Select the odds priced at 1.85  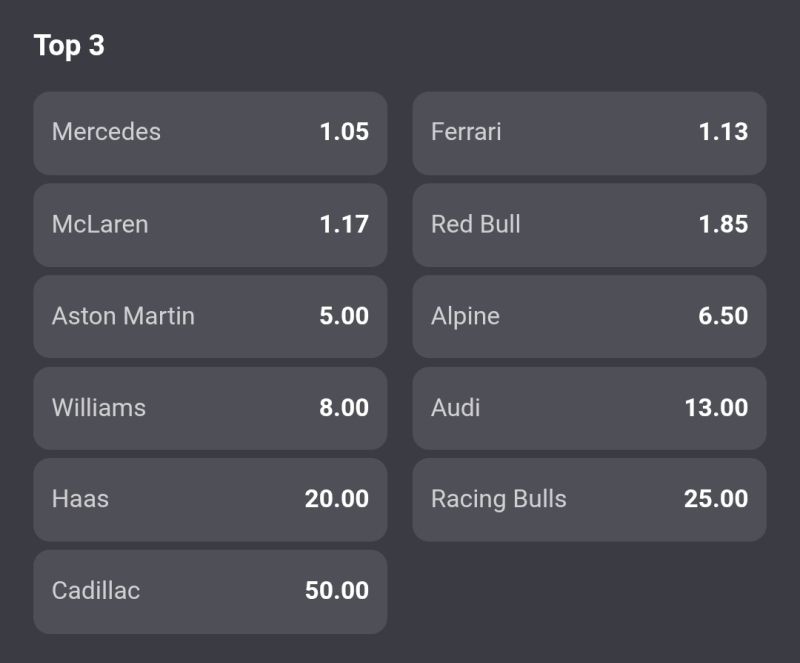pos(723,224)
